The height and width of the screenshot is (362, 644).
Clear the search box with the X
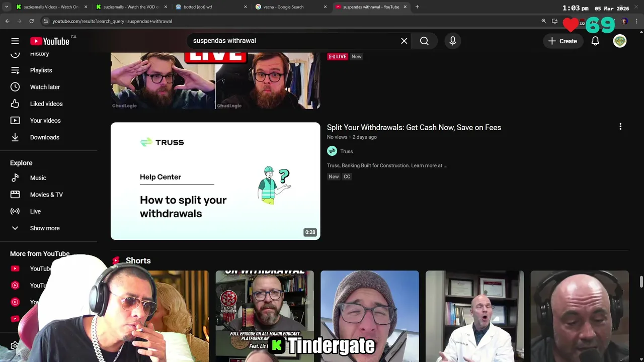click(404, 41)
